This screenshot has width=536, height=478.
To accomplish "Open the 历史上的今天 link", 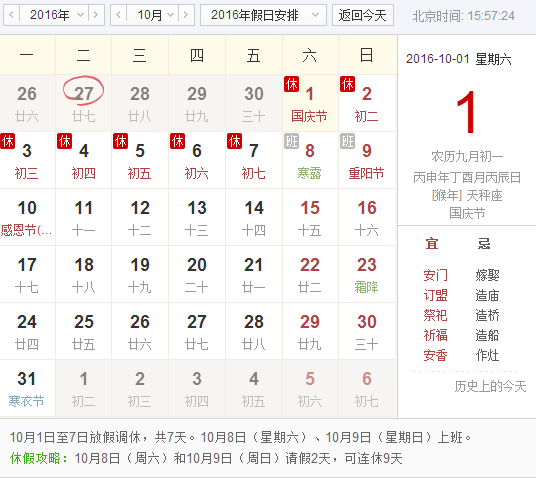I will point(490,386).
